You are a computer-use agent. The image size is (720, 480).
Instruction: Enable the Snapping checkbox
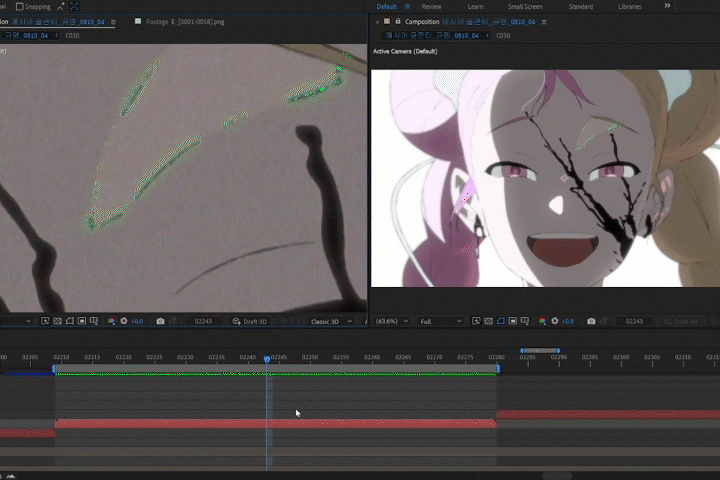point(20,6)
